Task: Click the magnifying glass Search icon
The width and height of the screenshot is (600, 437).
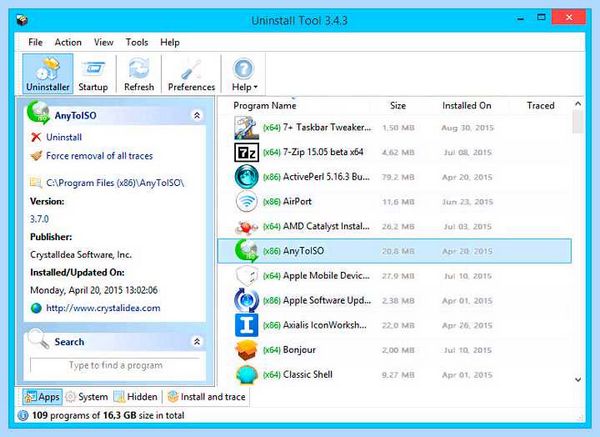Action: (39, 339)
